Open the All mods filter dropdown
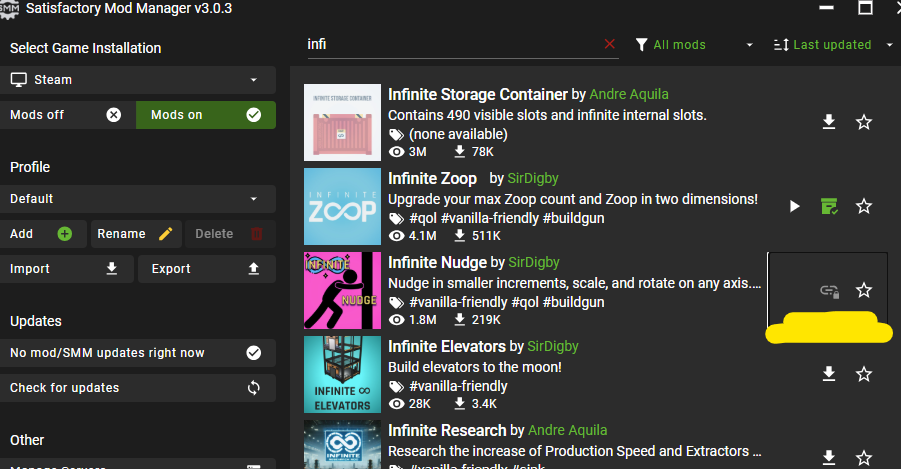 [x=694, y=45]
